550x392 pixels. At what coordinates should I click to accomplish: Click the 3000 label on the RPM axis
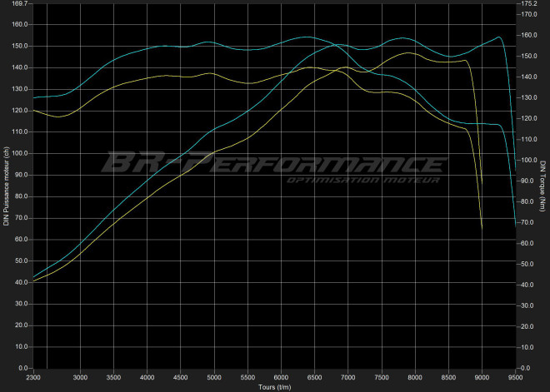coord(81,377)
